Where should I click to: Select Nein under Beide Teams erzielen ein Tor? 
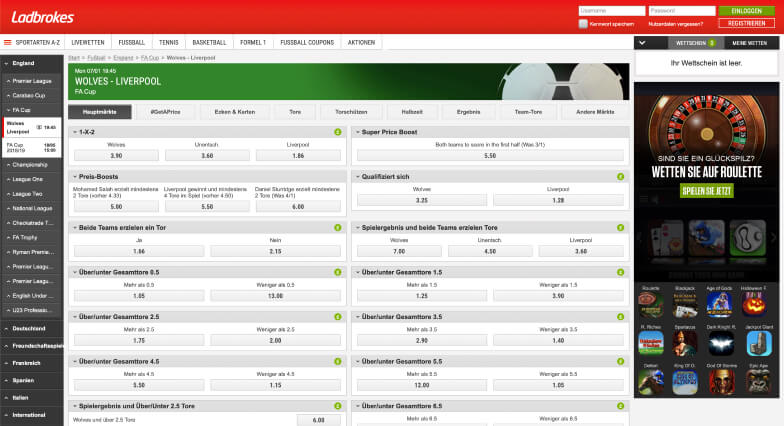(x=276, y=251)
